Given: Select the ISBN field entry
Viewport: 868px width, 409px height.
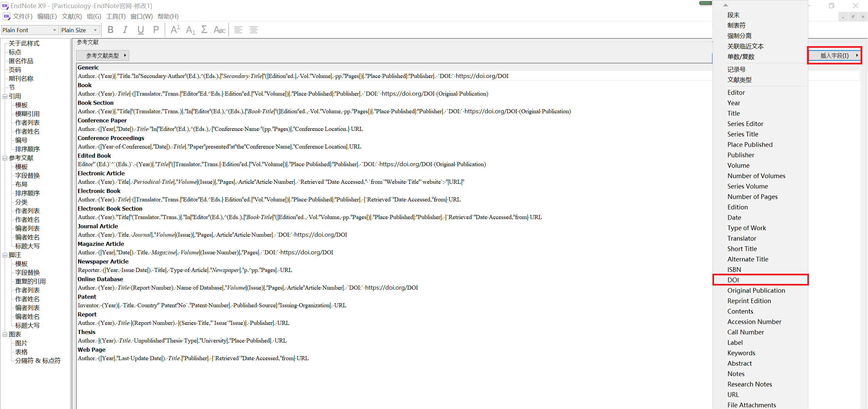Looking at the screenshot, I should pos(761,269).
